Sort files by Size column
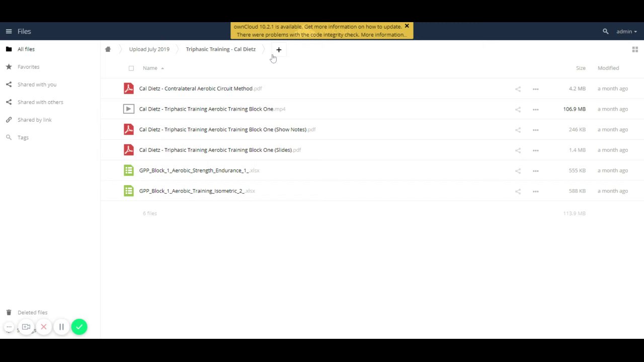644x362 pixels. tap(581, 68)
